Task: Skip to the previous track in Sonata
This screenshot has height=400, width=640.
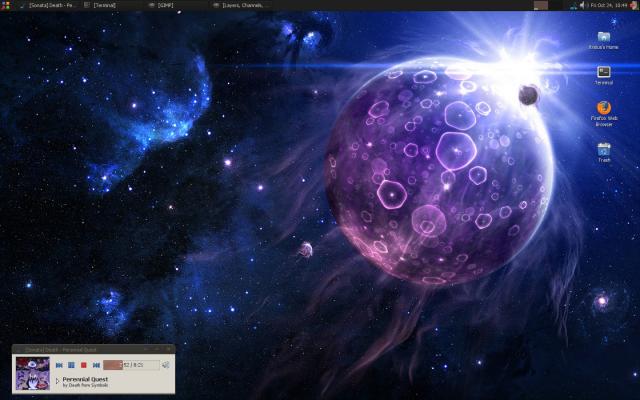Action: pos(59,365)
